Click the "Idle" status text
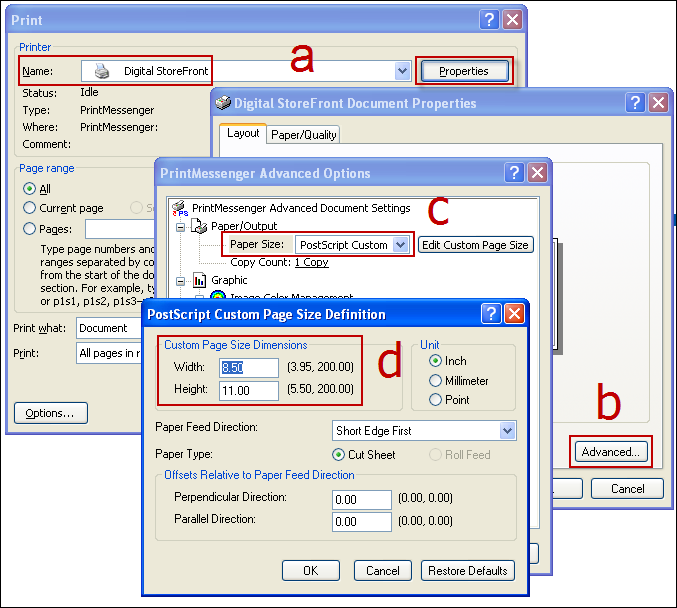Screen dimensions: 677x608 [x=89, y=92]
